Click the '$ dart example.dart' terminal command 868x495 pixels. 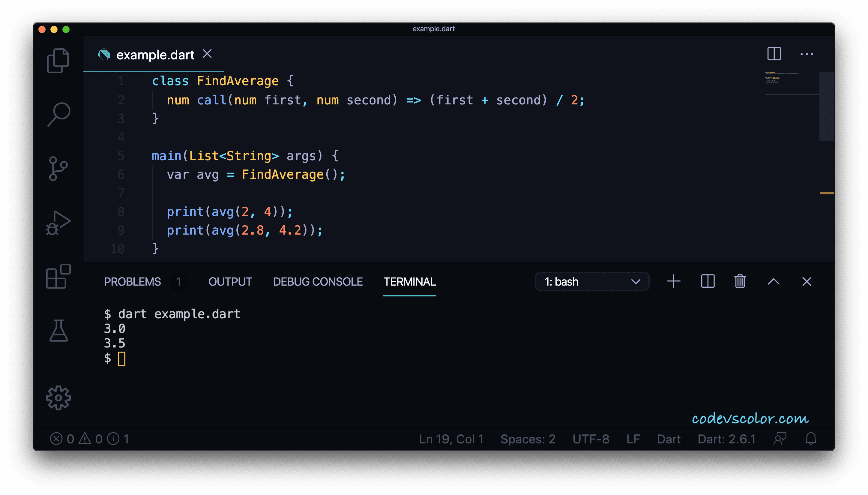pyautogui.click(x=172, y=314)
